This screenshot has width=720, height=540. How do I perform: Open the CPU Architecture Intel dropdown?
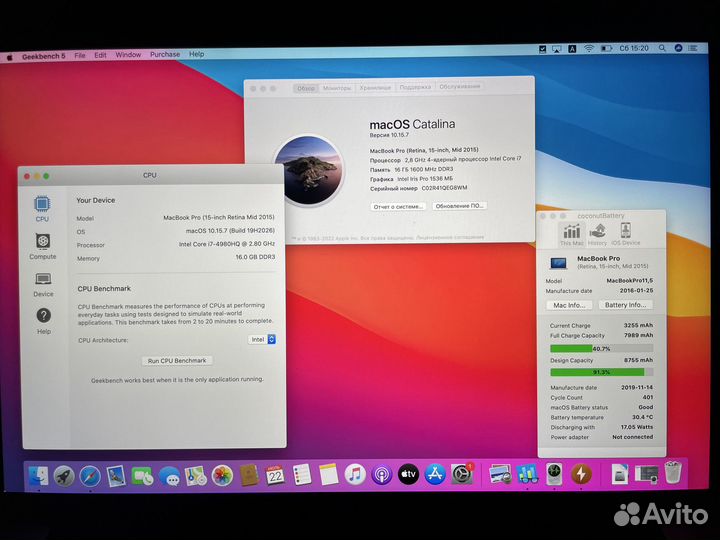[262, 339]
